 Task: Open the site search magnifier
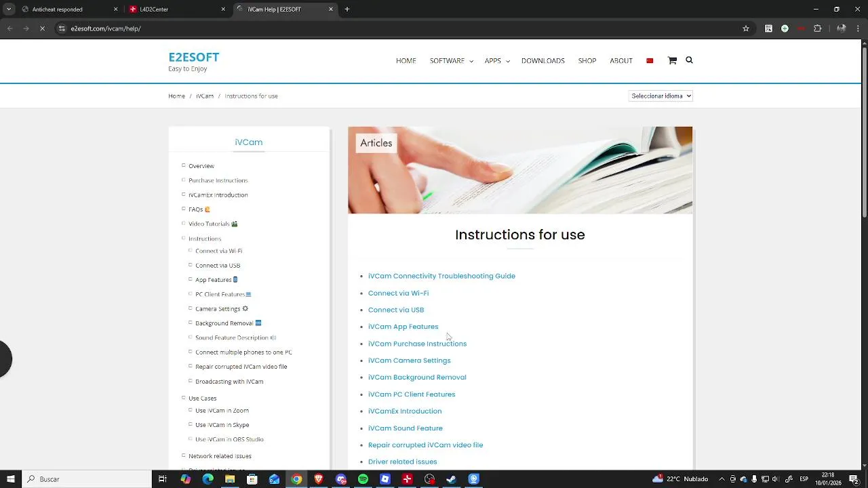pyautogui.click(x=689, y=60)
